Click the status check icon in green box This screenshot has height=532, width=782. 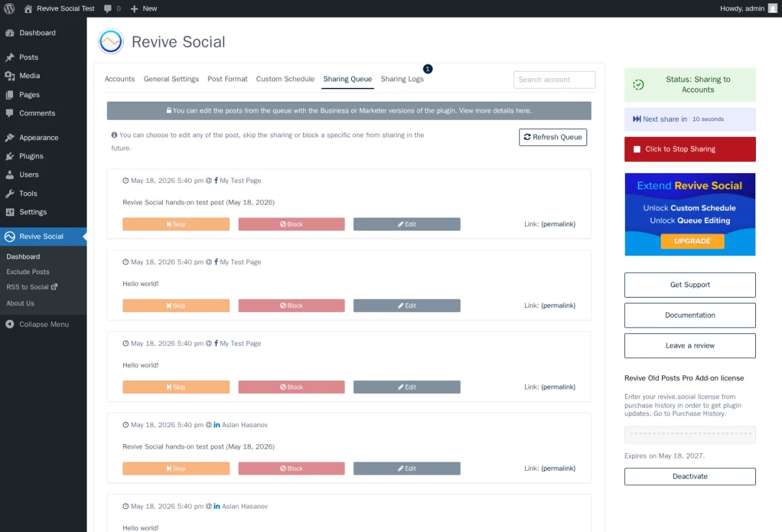[639, 85]
